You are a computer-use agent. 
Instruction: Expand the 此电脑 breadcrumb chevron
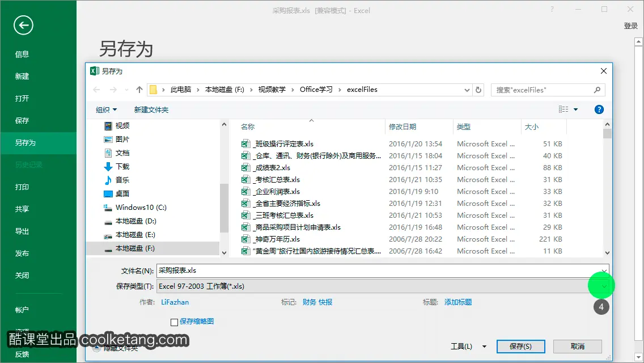point(198,90)
